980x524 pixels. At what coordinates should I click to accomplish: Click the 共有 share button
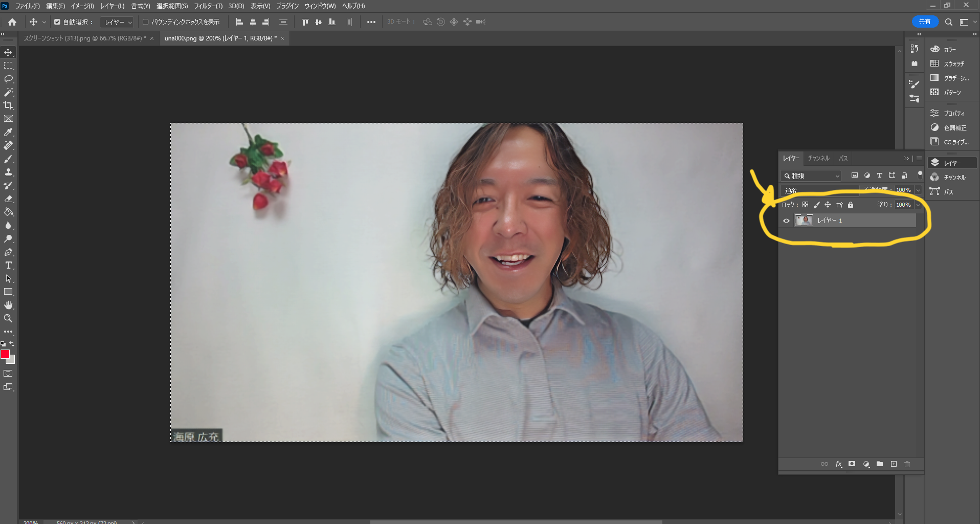click(925, 21)
